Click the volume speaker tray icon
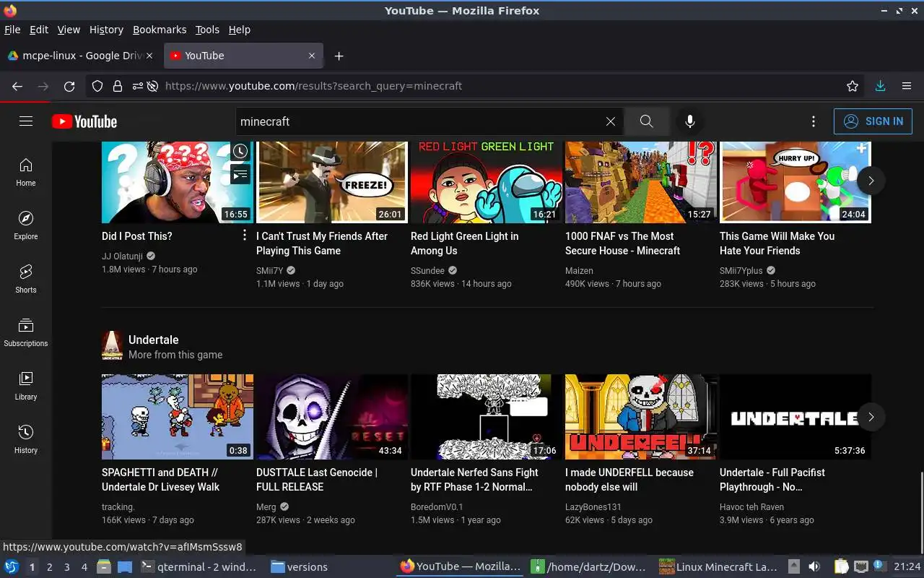This screenshot has height=578, width=924. (814, 567)
